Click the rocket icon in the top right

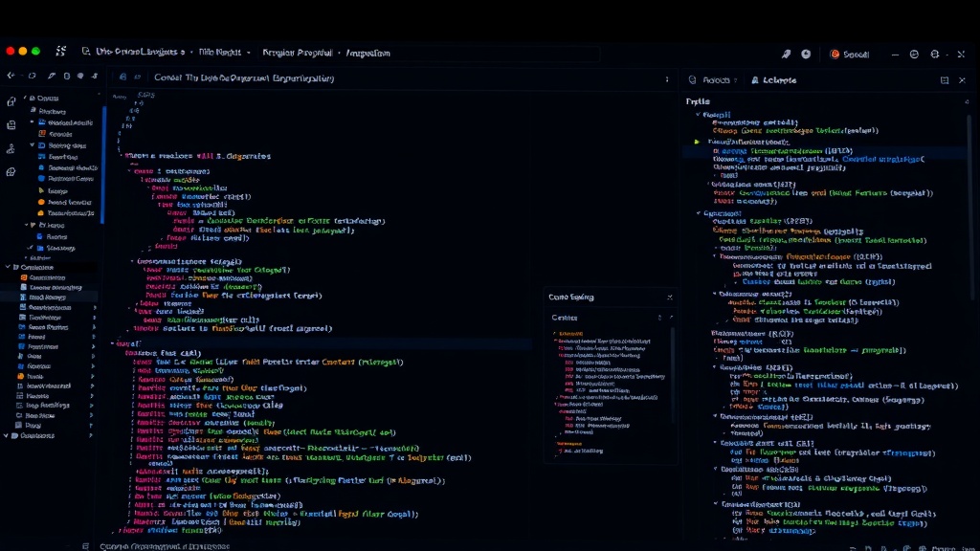(x=786, y=55)
